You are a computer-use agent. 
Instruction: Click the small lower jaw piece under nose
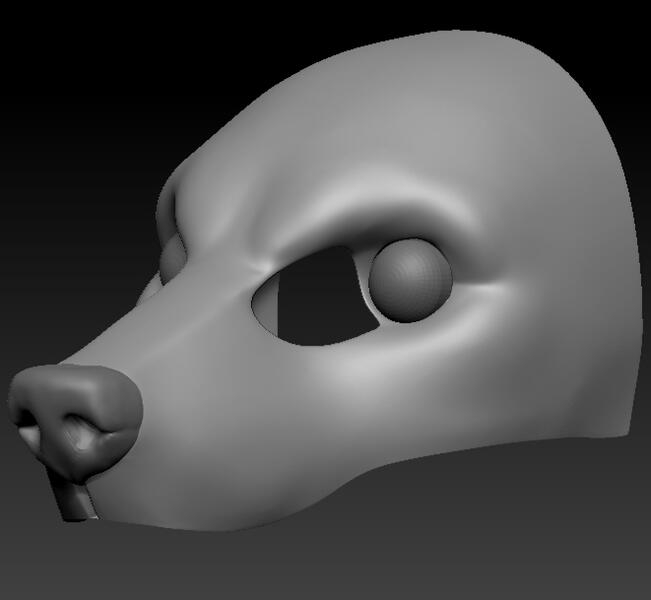point(72,502)
